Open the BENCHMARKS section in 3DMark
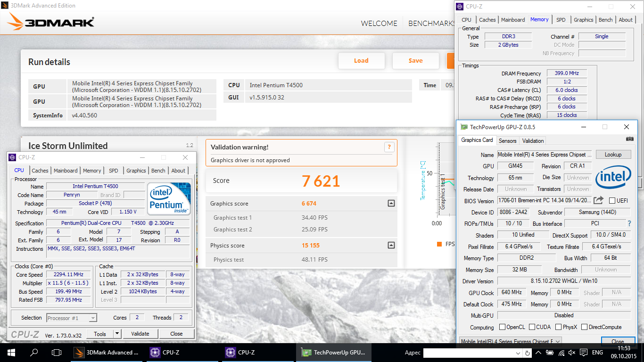 point(431,23)
